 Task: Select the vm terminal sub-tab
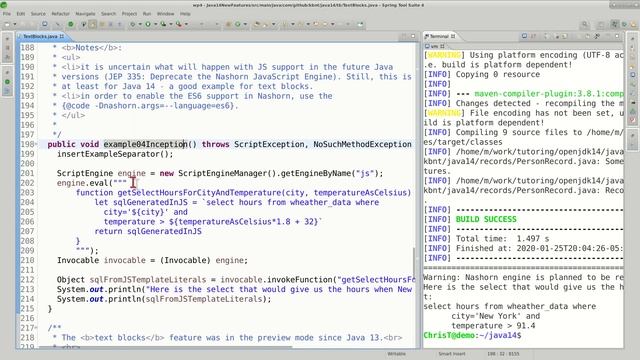click(434, 46)
